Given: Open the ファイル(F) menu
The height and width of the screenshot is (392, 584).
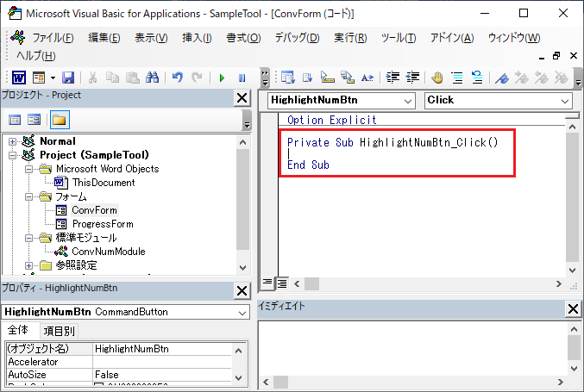Looking at the screenshot, I should (53, 38).
